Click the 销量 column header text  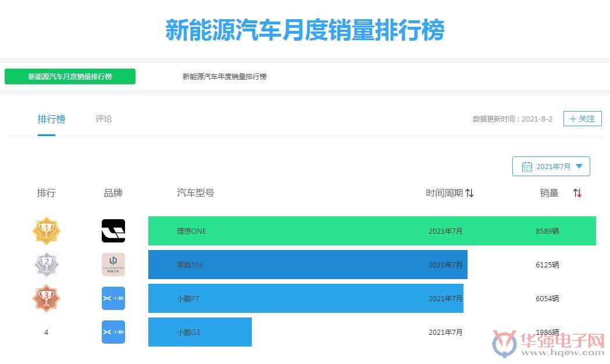[550, 193]
